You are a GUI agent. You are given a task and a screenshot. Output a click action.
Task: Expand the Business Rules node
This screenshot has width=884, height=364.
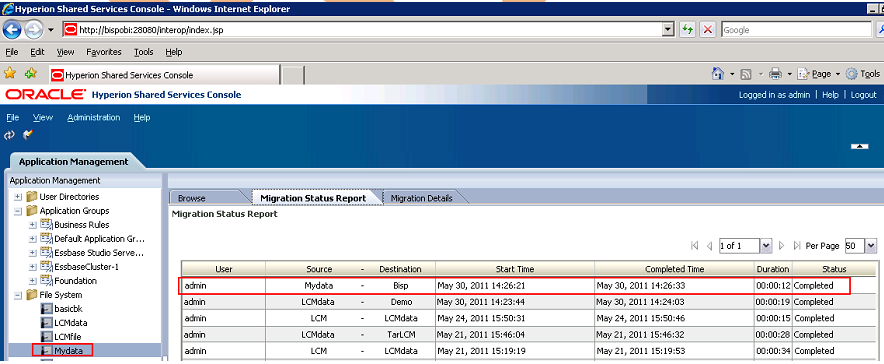(x=33, y=225)
